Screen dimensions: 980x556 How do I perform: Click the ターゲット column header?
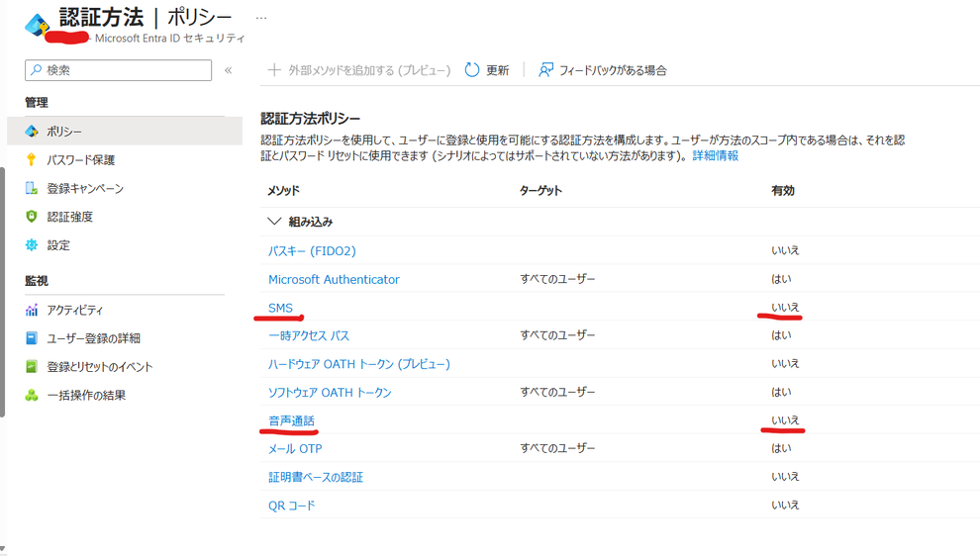pos(540,191)
